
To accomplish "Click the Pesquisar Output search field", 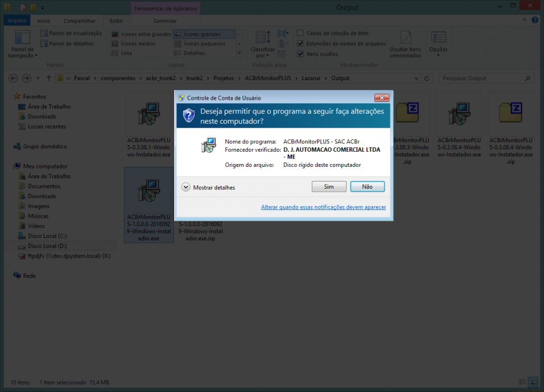I will pos(486,78).
